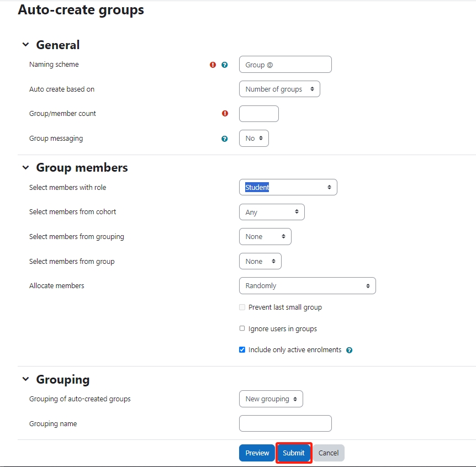Open the Auto create based on dropdown
476x467 pixels.
tap(279, 89)
